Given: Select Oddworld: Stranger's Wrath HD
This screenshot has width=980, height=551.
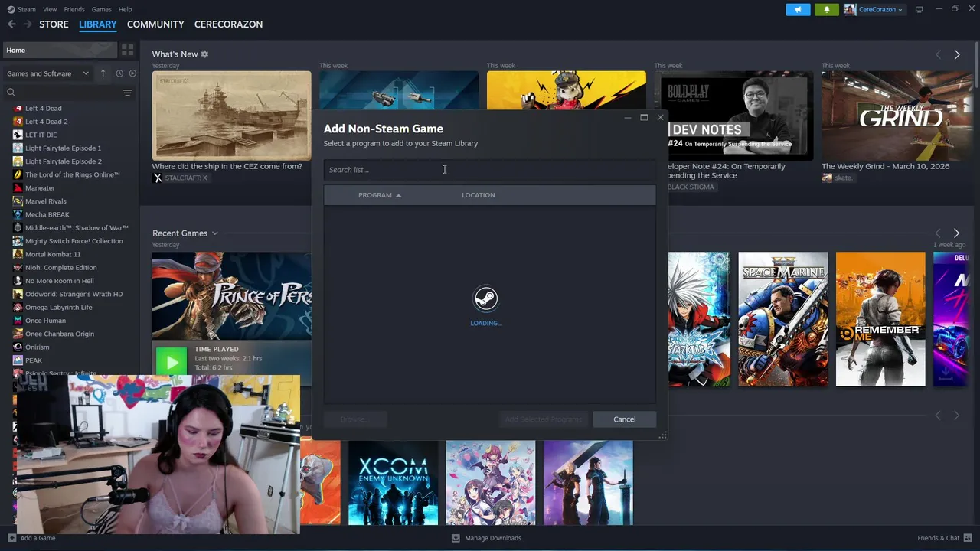Looking at the screenshot, I should 73,294.
